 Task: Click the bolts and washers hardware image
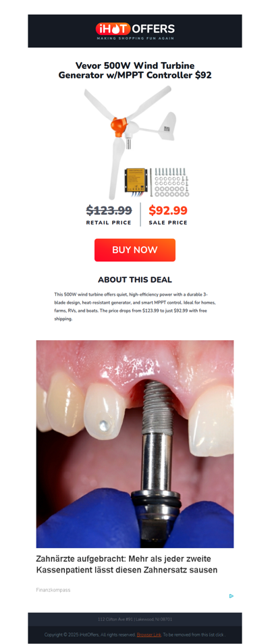point(170,182)
